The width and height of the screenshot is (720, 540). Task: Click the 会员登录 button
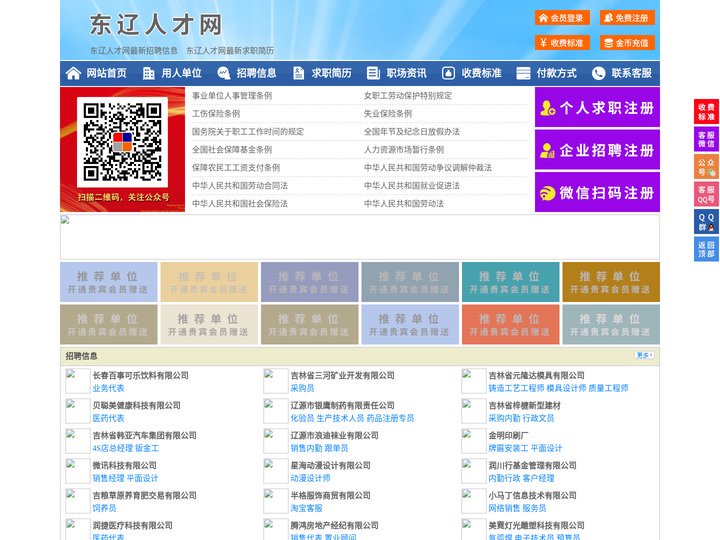(562, 18)
